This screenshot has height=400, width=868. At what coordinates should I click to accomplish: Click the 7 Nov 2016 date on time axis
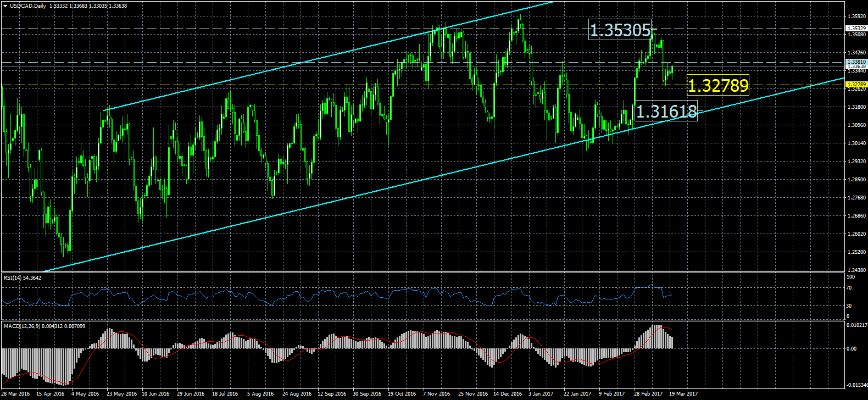(x=436, y=394)
